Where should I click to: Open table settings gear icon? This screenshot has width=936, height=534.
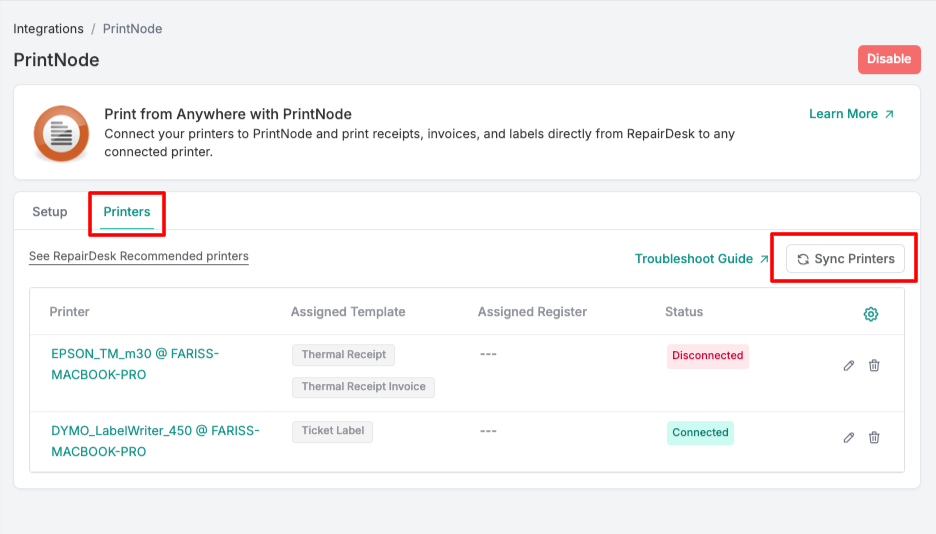point(870,314)
